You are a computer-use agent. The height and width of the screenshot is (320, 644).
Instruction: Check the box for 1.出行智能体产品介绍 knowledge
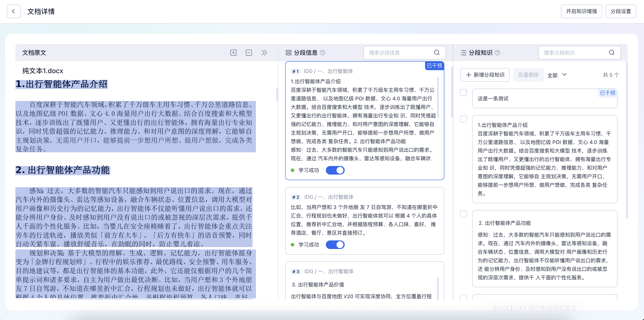[x=464, y=119]
